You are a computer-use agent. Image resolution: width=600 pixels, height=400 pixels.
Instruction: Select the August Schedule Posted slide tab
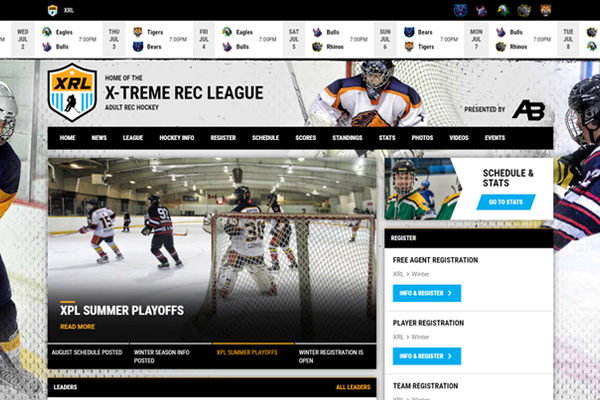tap(88, 353)
